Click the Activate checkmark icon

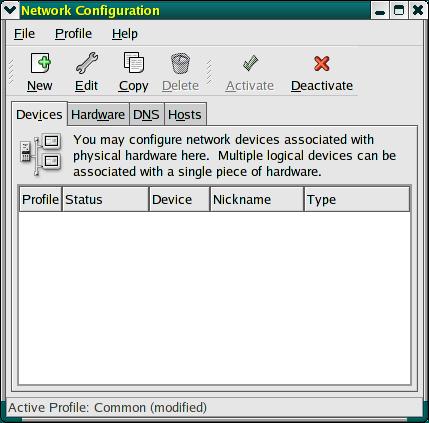point(250,63)
